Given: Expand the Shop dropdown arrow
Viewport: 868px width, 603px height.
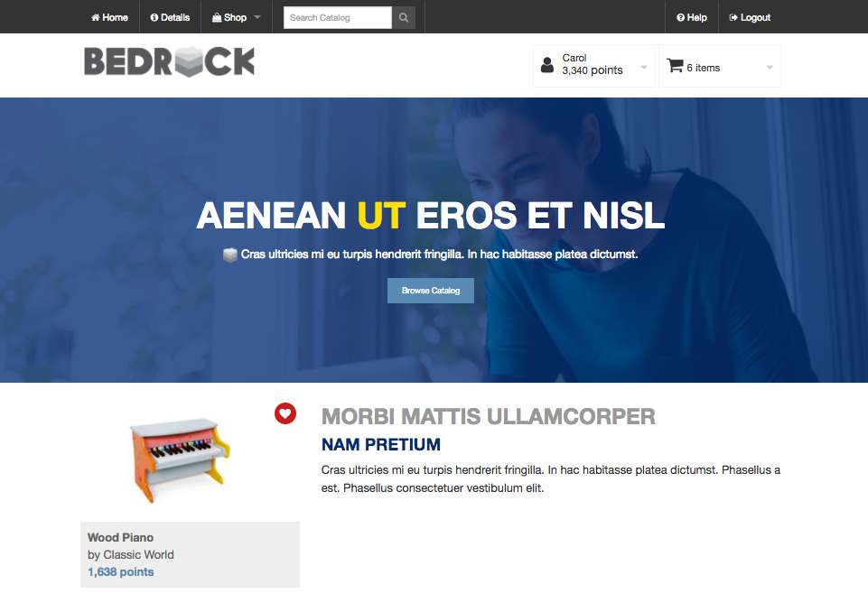Looking at the screenshot, I should [x=257, y=17].
